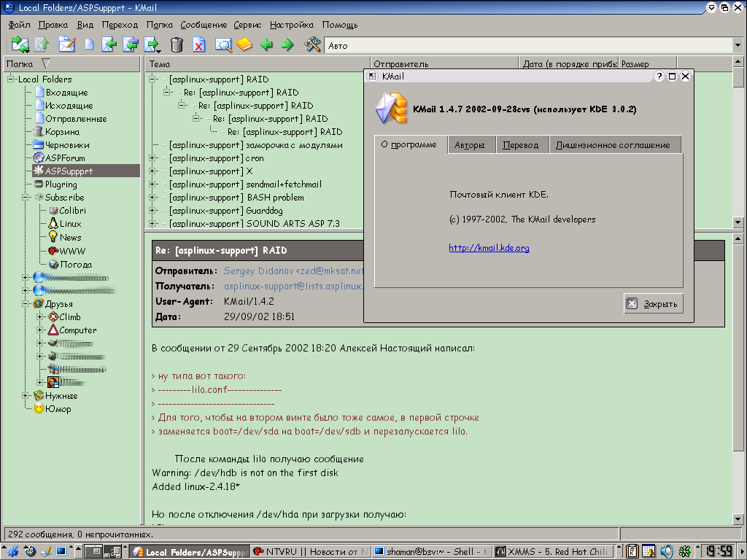Click the Klipper clipboard tray icon
The image size is (747, 560).
(632, 551)
